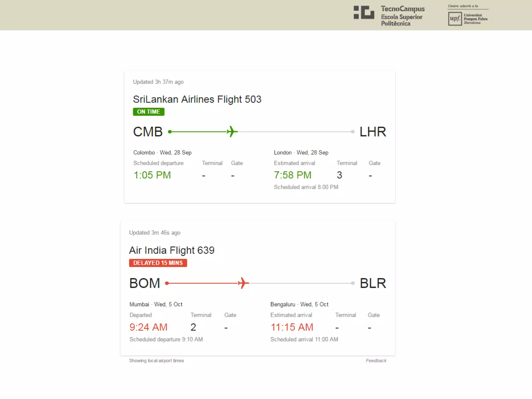
Task: Click the ON TIME status badge
Action: coord(149,112)
